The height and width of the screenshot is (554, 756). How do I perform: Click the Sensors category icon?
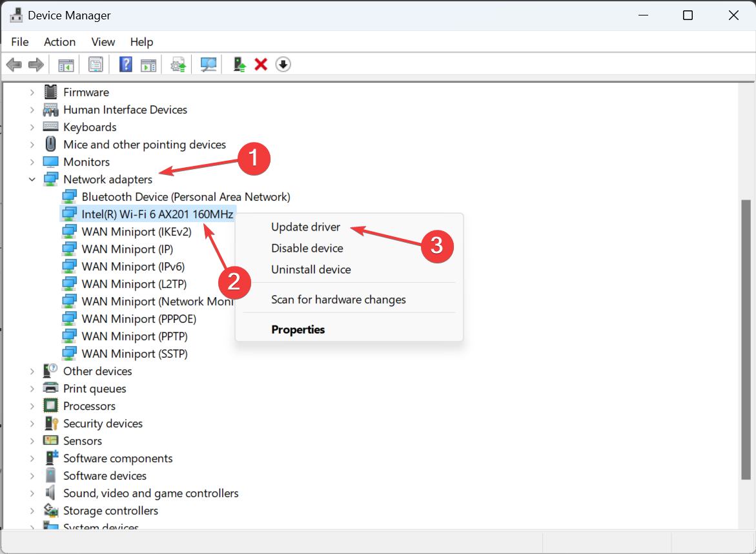50,440
